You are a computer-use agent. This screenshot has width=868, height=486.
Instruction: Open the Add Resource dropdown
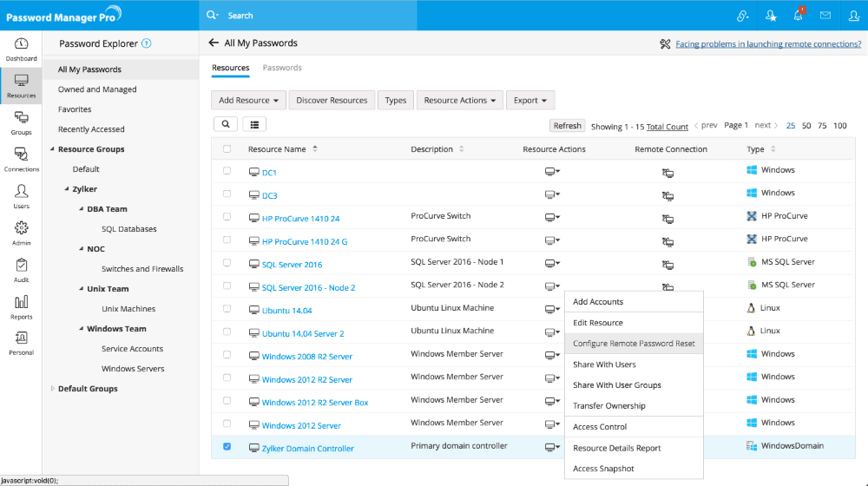(248, 101)
